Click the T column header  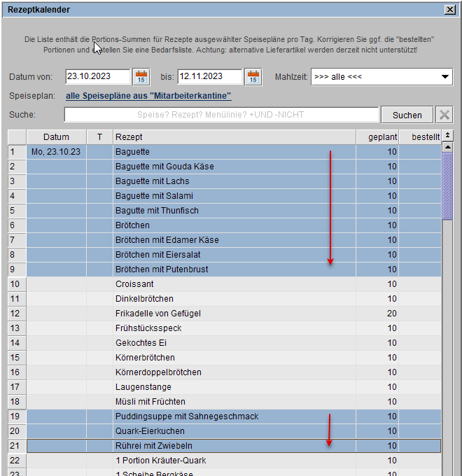99,137
